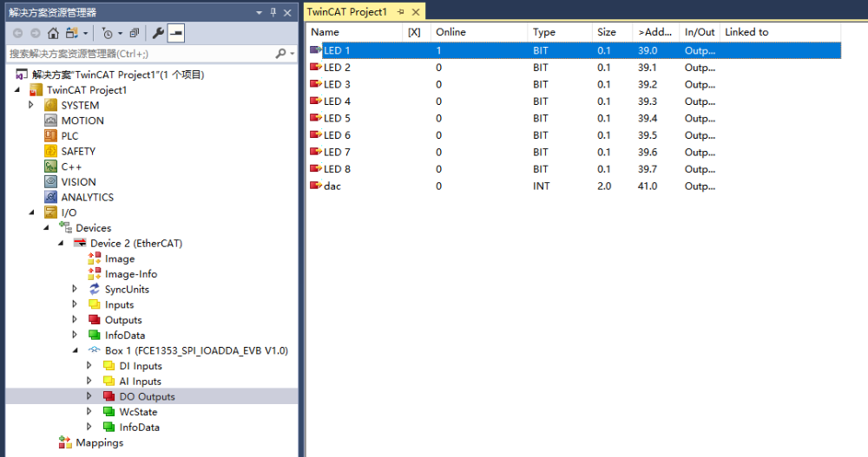Select the PLC node icon
This screenshot has height=457, width=868.
click(x=50, y=135)
